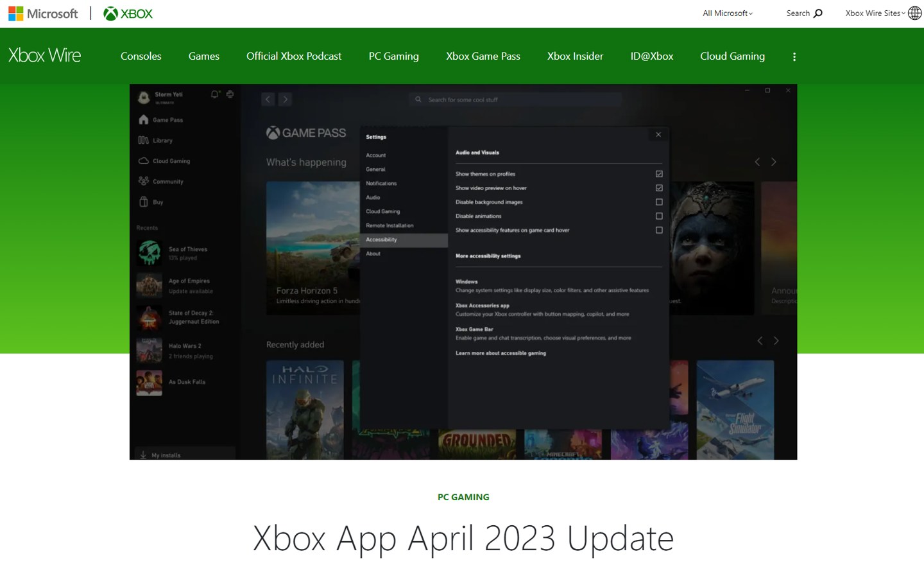Click the notification bell icon in app
924x565 pixels.
point(215,94)
